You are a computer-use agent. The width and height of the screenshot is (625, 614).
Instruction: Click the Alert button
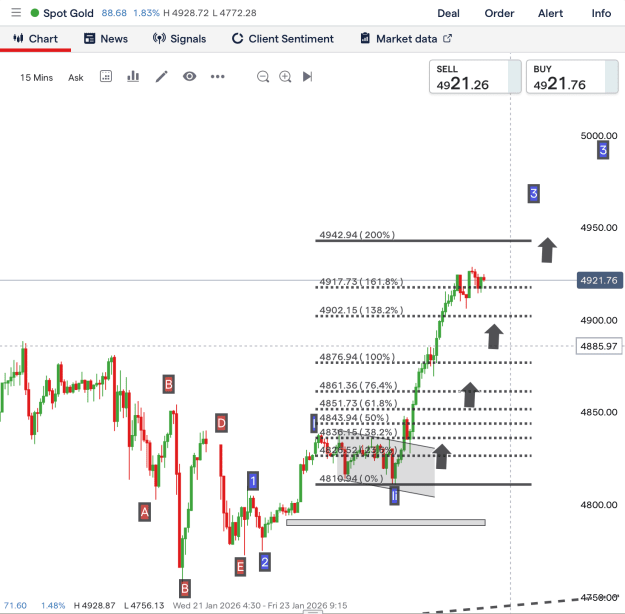550,13
